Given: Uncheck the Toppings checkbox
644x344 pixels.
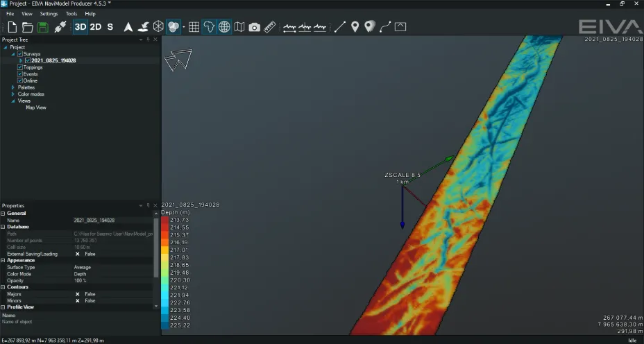Looking at the screenshot, I should tap(20, 67).
